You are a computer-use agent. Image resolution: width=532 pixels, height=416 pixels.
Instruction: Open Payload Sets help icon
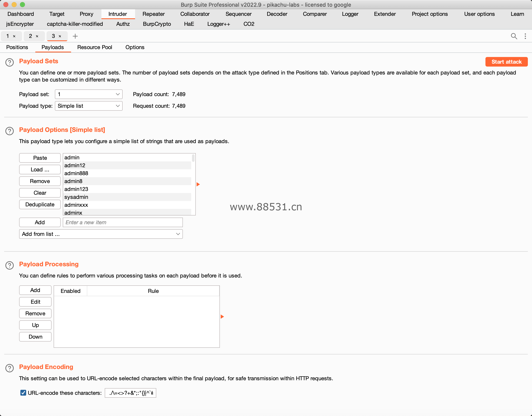pos(10,62)
